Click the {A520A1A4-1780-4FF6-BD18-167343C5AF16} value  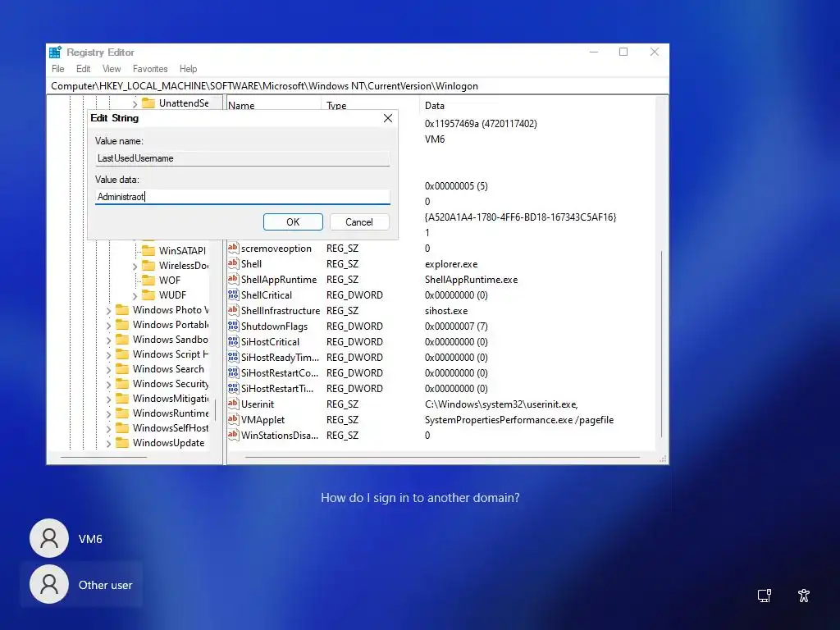[520, 217]
